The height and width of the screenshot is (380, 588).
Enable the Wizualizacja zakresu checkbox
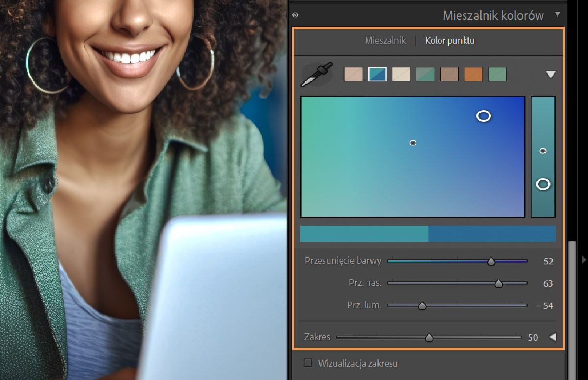[308, 363]
